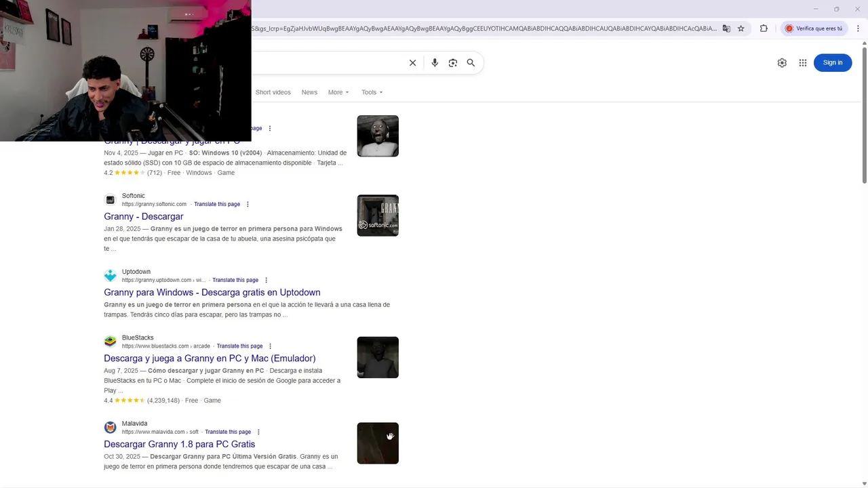
Task: Open the Malavida result thumbnail image
Action: point(378,443)
